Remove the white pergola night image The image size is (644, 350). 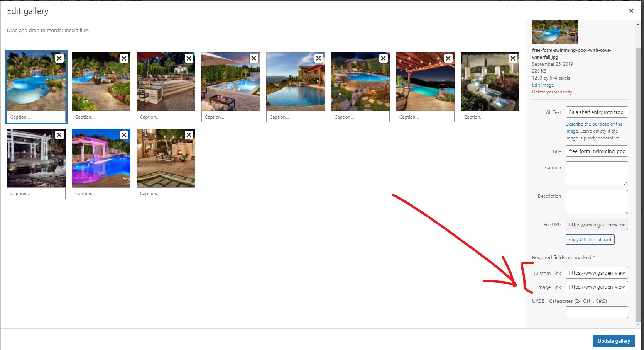click(59, 135)
